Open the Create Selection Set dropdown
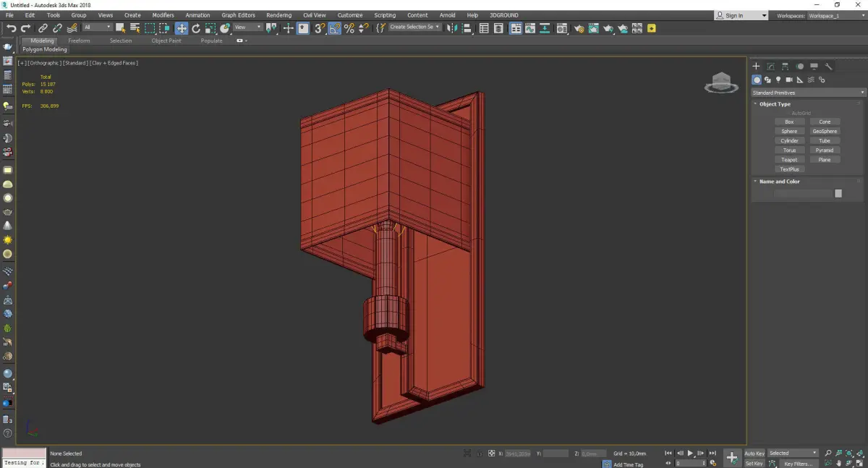Viewport: 868px width, 468px height. pyautogui.click(x=414, y=27)
